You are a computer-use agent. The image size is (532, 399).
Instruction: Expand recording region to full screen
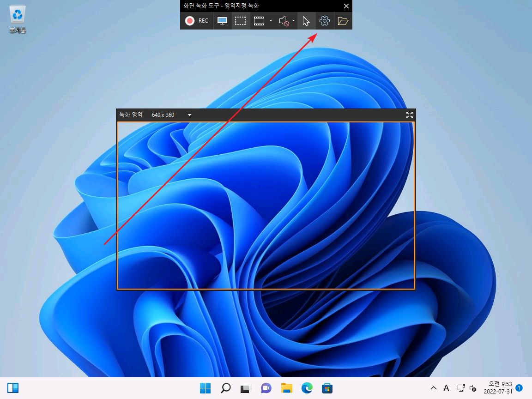click(x=410, y=115)
